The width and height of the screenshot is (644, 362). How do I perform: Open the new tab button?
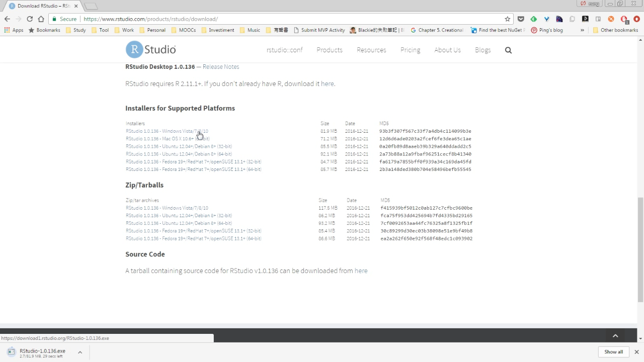(x=91, y=6)
